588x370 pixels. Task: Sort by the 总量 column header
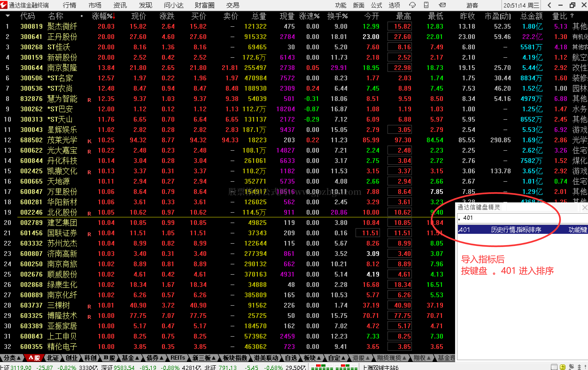tap(259, 16)
